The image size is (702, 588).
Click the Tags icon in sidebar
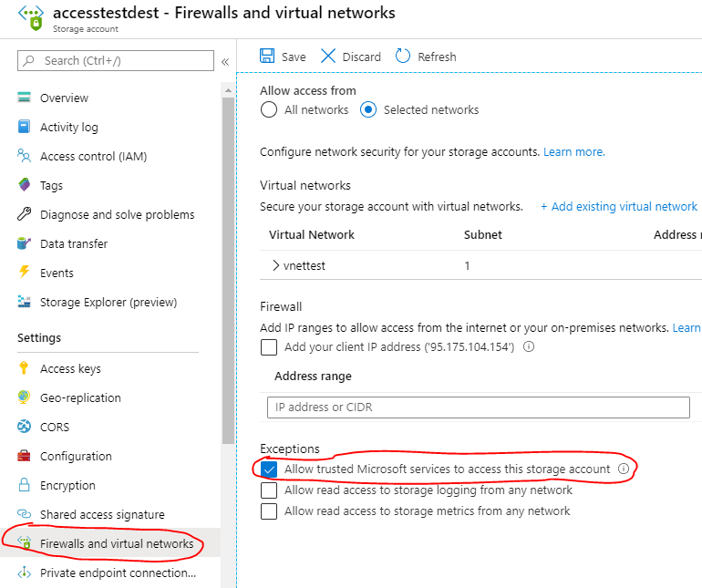click(x=24, y=185)
